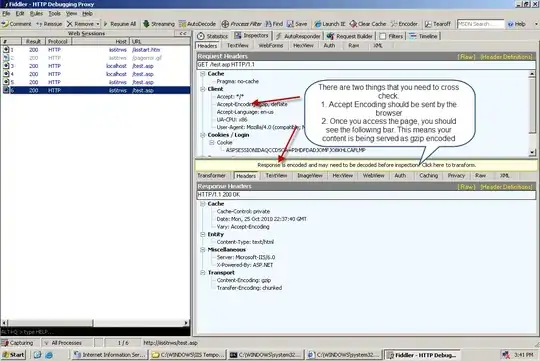Image resolution: width=540 pixels, height=361 pixels.
Task: Collapse the Cache node in Request Headers
Action: coord(203,74)
